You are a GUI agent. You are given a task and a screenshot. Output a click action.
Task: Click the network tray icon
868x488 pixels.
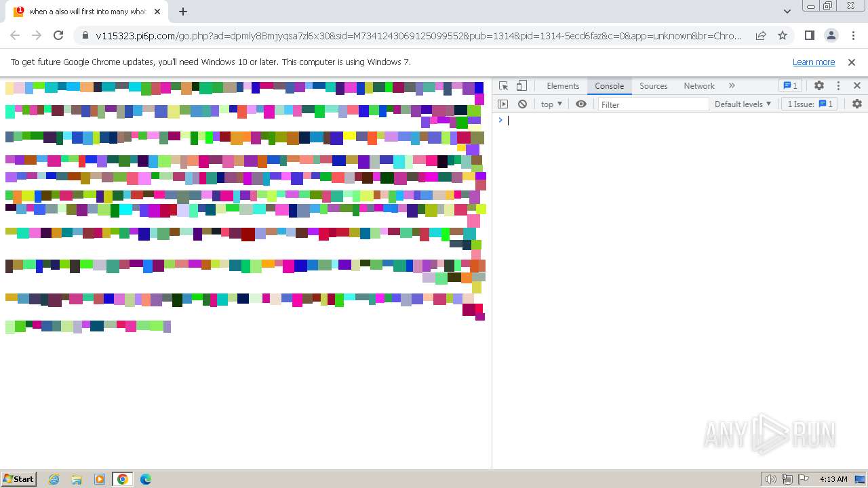point(787,479)
